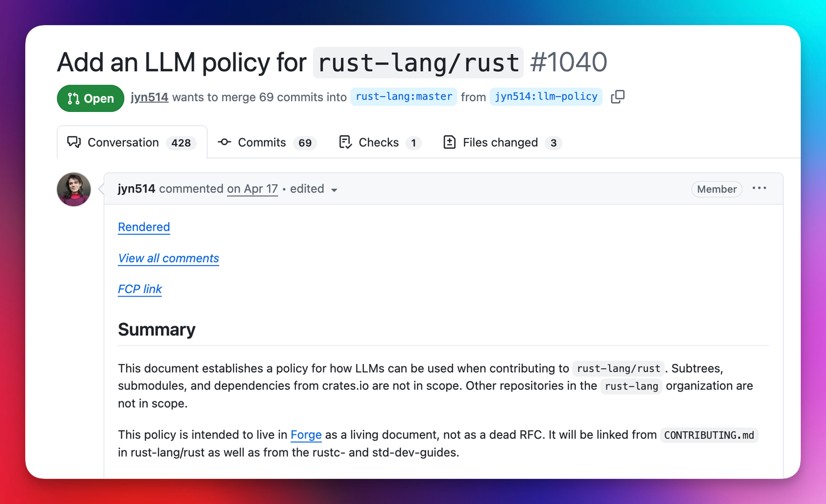Switch to the Commits tab
The height and width of the screenshot is (504, 826).
267,142
